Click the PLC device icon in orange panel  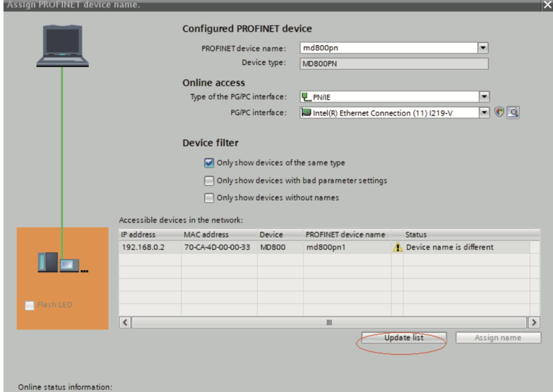click(x=59, y=263)
